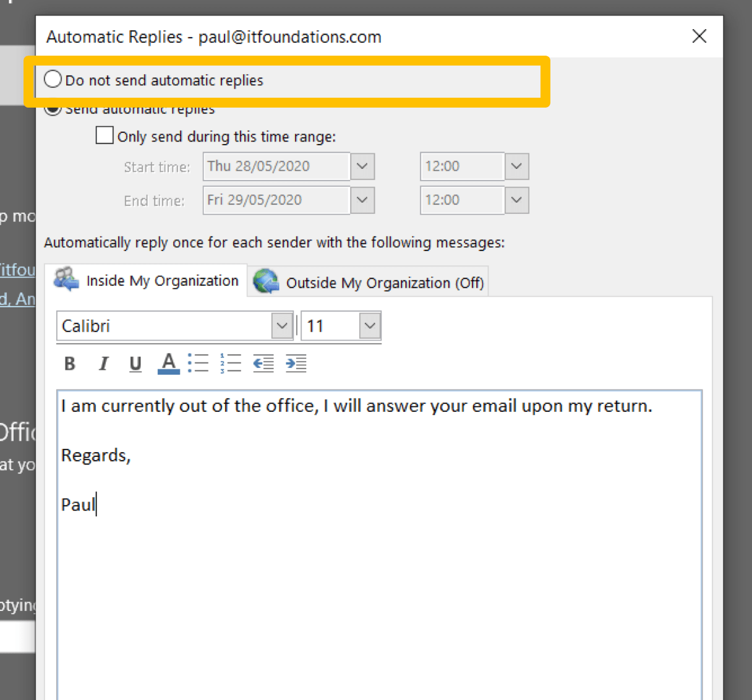Switch to Inside My Organization tab
752x700 pixels.
pos(147,281)
